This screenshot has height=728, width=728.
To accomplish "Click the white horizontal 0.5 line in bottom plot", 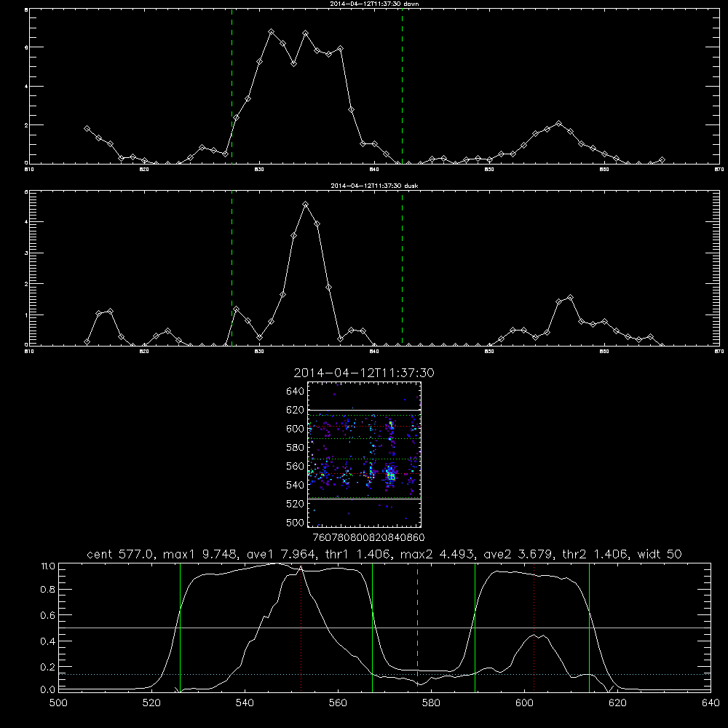I will tap(384, 628).
